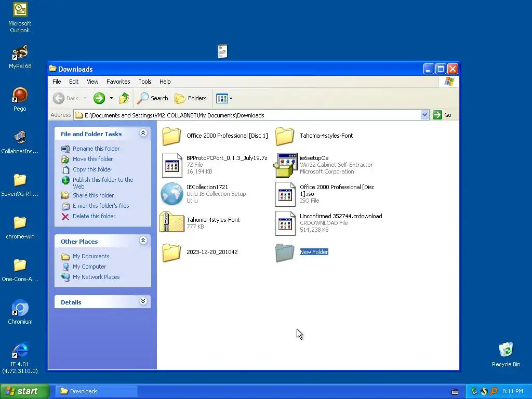This screenshot has width=532, height=399.
Task: Launch MyPal 68 browser shortcut
Action: [20, 57]
